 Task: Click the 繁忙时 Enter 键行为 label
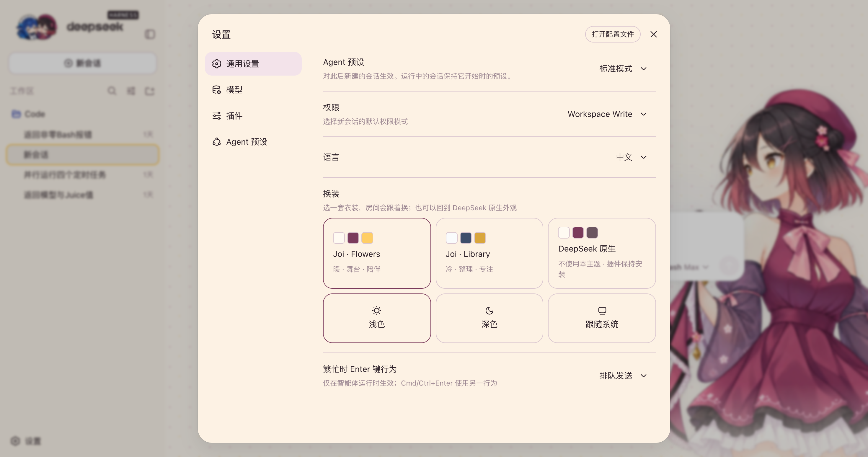360,369
